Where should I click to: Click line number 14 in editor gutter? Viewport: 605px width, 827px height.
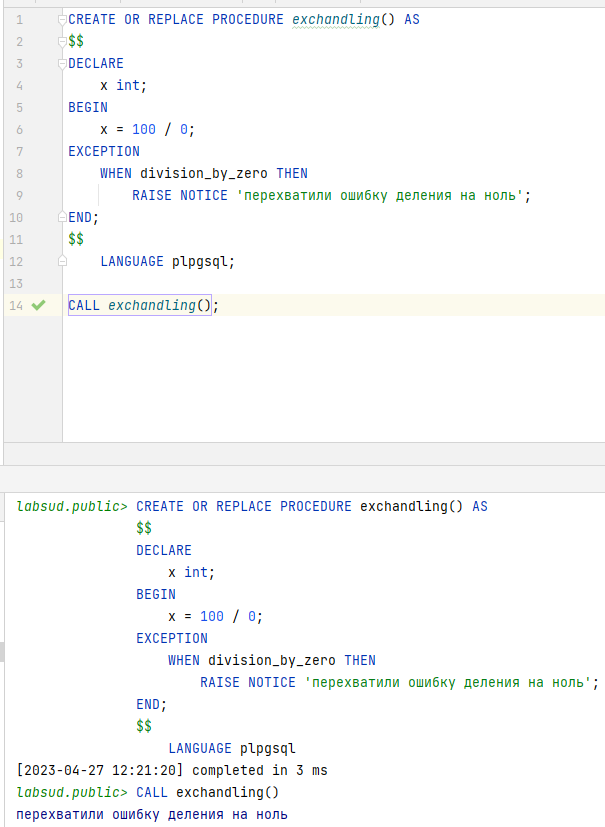(16, 305)
